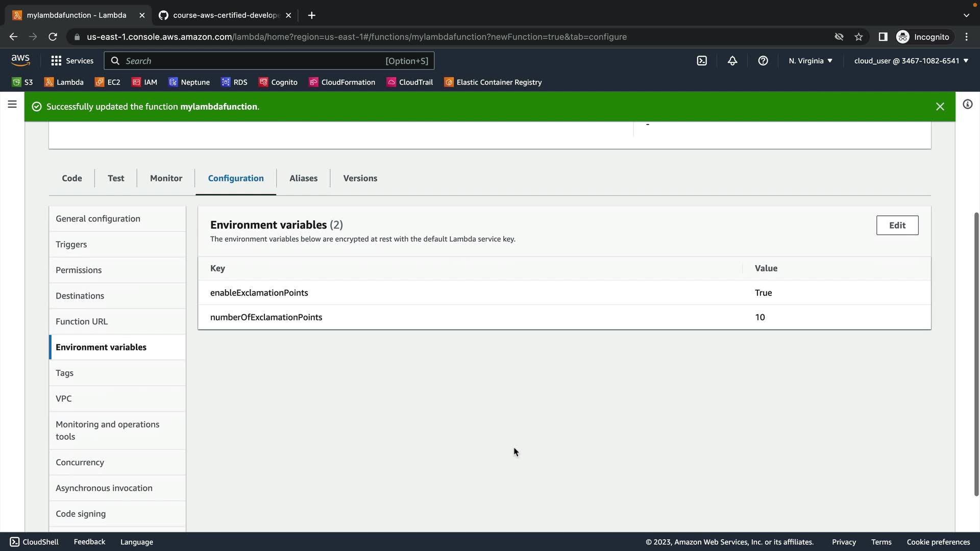The image size is (980, 551).
Task: Expand the N. Virginia region dropdown
Action: click(811, 61)
